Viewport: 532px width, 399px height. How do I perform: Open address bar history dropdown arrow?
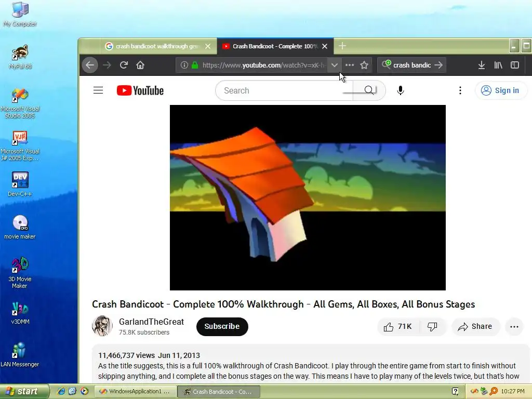tap(334, 65)
